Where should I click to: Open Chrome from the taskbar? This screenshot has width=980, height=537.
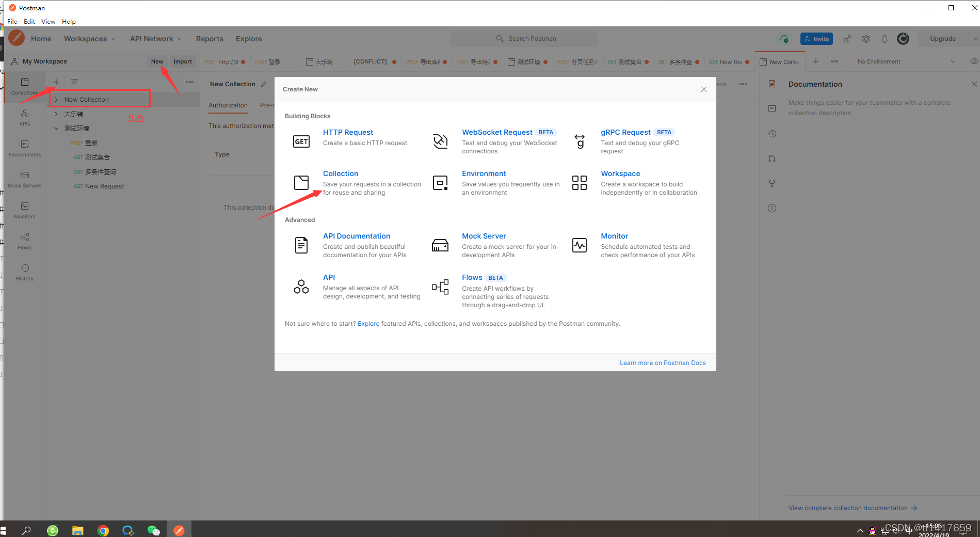pos(103,530)
